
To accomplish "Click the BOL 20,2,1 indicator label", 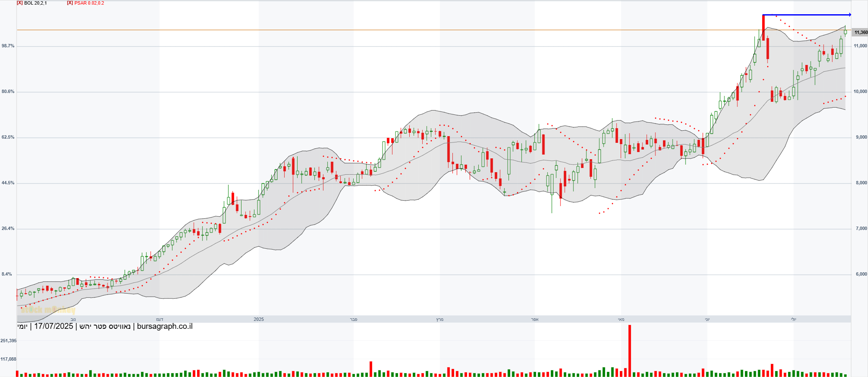I will 36,3.
